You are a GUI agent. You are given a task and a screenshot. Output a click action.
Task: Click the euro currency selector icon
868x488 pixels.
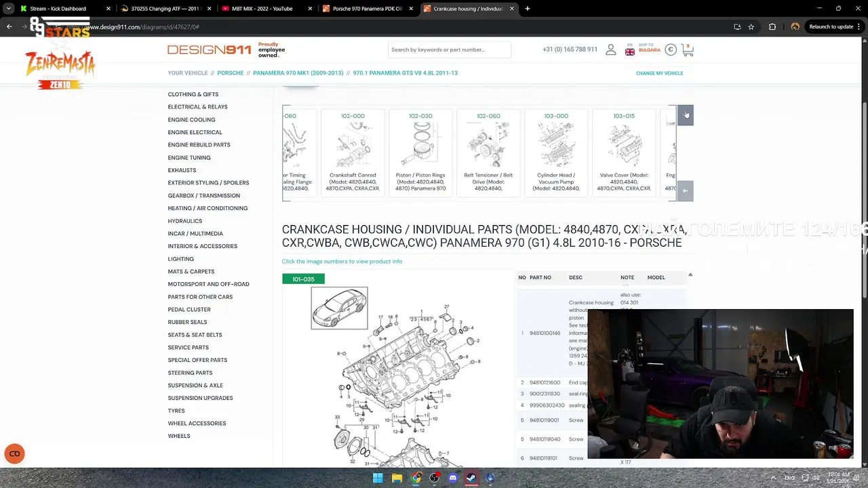670,49
